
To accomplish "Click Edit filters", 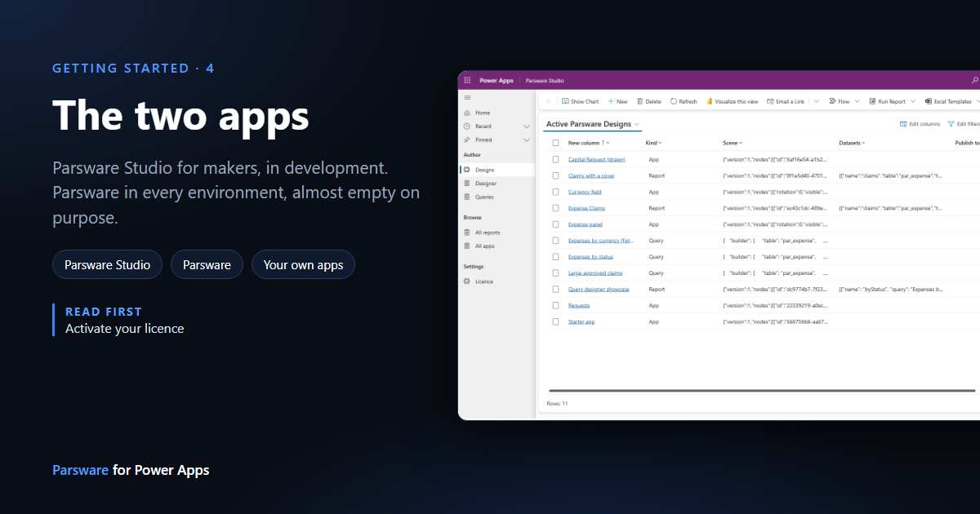I will (963, 124).
